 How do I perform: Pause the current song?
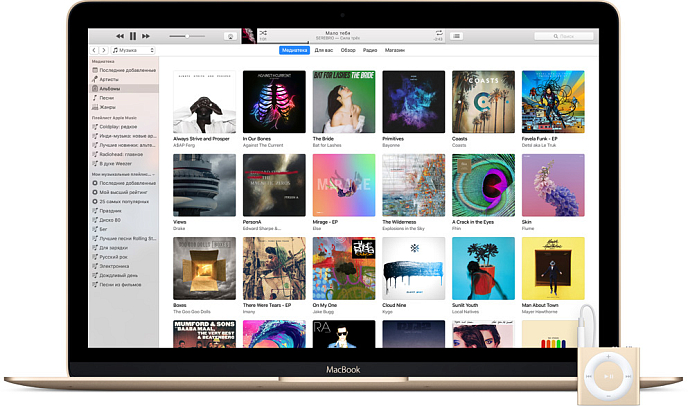point(133,36)
